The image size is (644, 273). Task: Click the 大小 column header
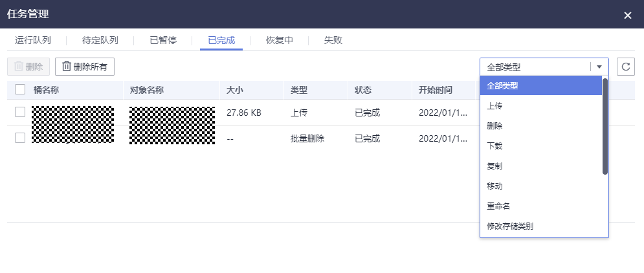coord(235,90)
